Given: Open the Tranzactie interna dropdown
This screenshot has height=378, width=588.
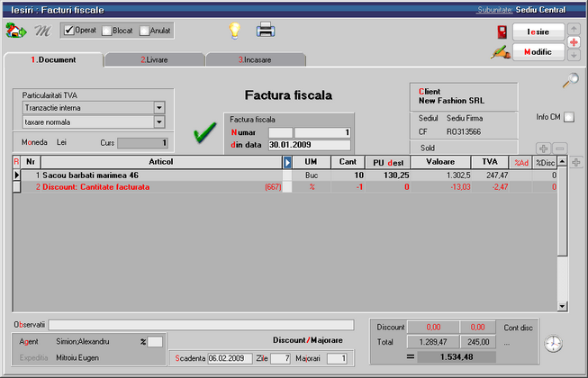Looking at the screenshot, I should coord(159,108).
